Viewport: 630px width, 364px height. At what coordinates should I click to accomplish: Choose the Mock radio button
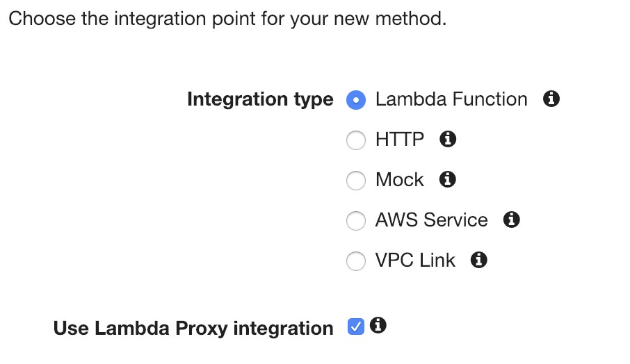tap(356, 181)
